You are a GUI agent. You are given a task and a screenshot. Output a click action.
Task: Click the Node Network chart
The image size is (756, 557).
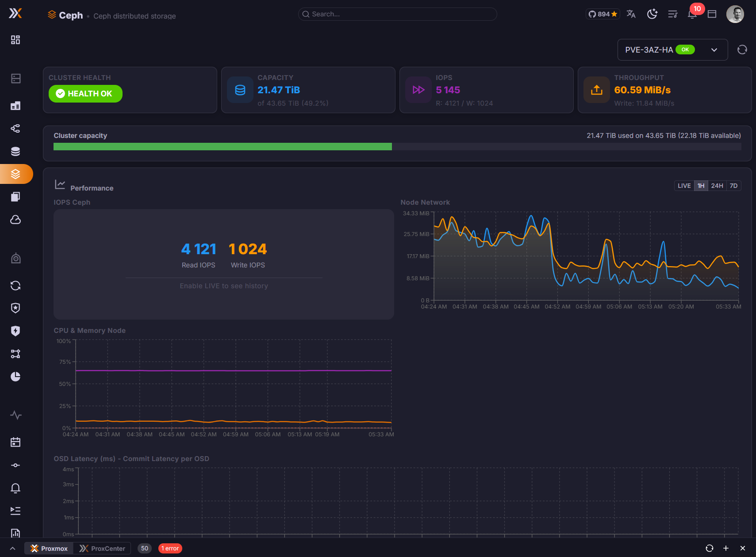click(x=586, y=256)
